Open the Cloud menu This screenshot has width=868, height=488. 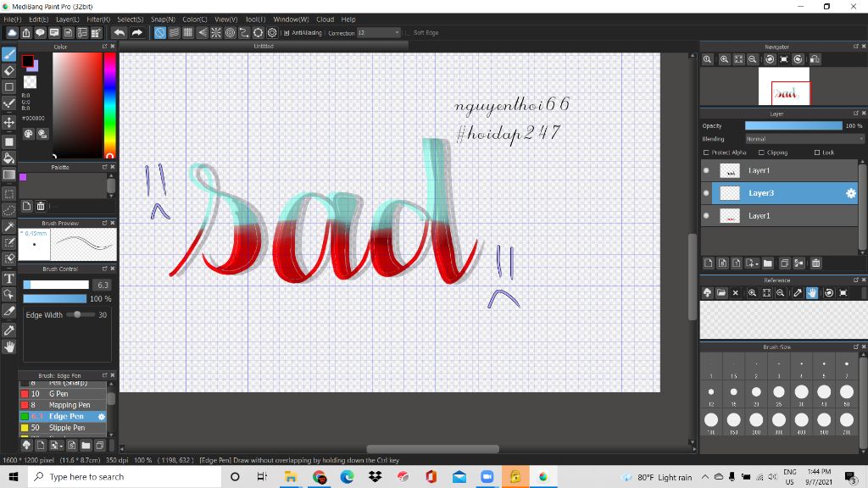tap(325, 19)
